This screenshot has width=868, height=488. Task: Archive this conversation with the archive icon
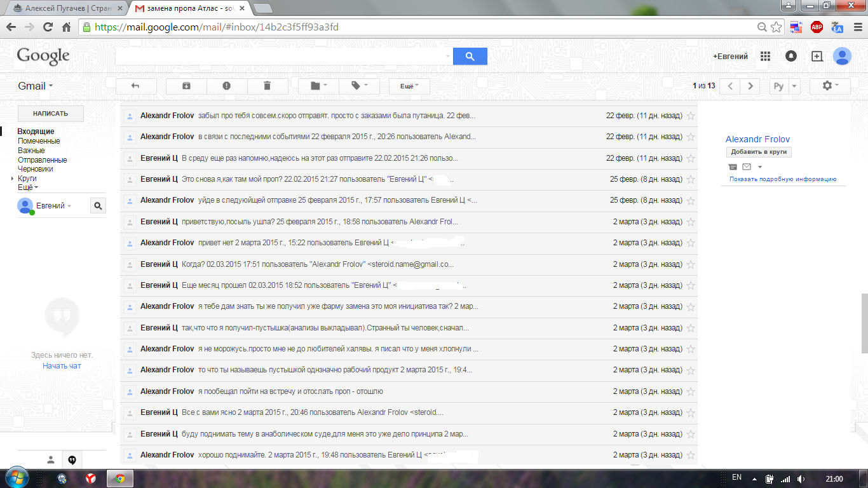point(186,86)
